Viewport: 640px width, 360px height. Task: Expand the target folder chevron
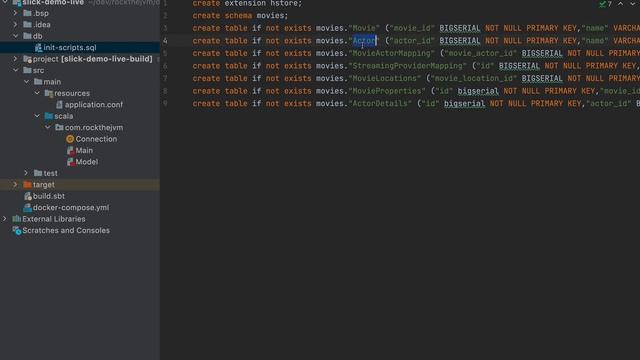16,184
